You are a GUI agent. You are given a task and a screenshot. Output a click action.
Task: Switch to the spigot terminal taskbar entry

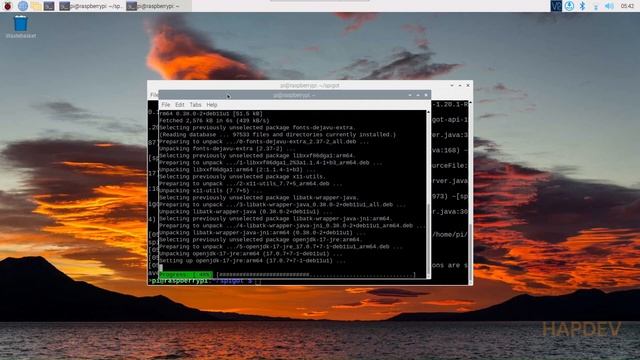[x=91, y=6]
